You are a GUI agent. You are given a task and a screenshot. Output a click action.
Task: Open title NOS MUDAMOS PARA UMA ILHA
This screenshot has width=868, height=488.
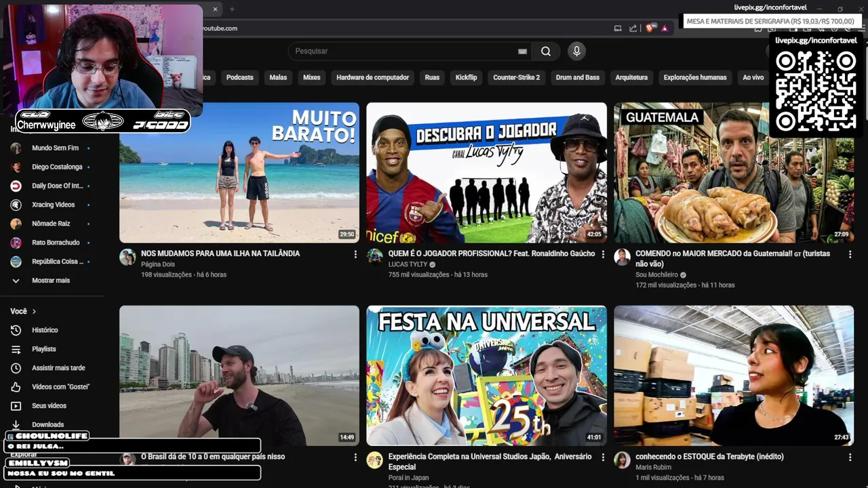[x=220, y=253]
